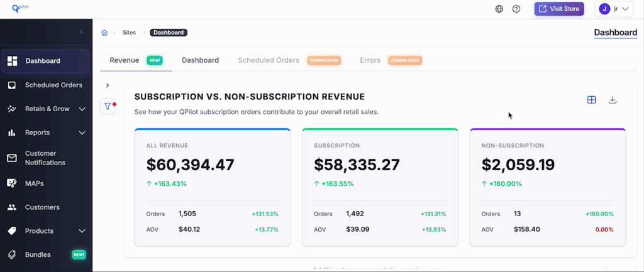Toggle the grid layout view icon
Image resolution: width=644 pixels, height=272 pixels.
[591, 100]
